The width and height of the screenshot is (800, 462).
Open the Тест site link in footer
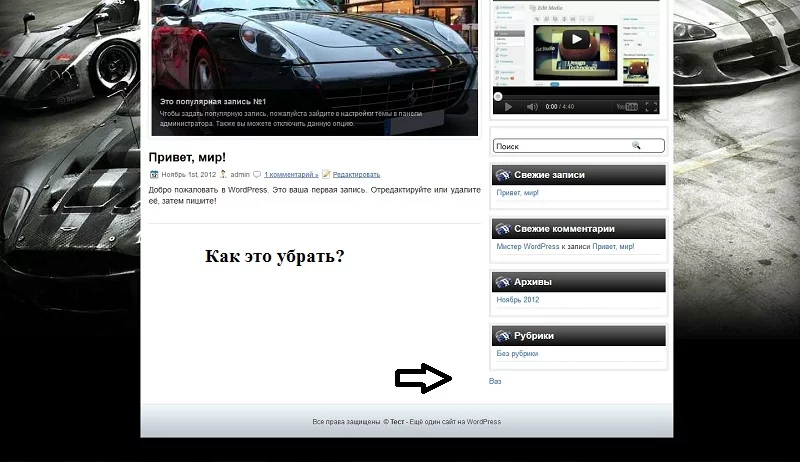tap(397, 422)
